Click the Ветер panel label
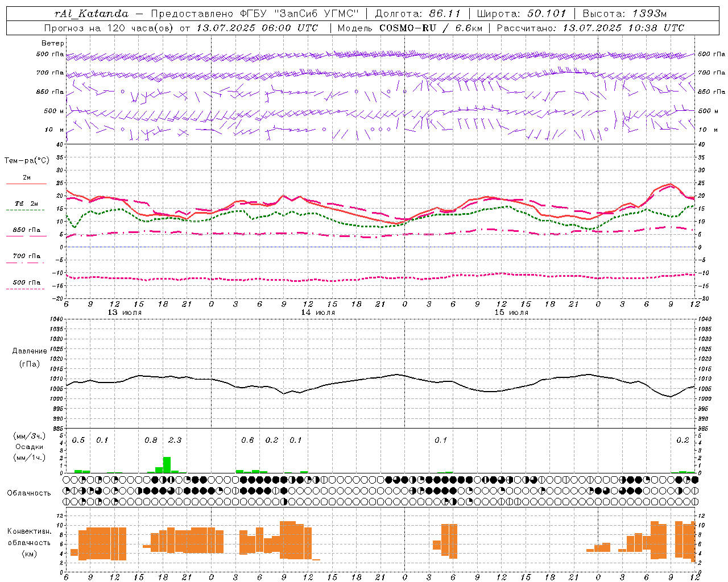 52,43
